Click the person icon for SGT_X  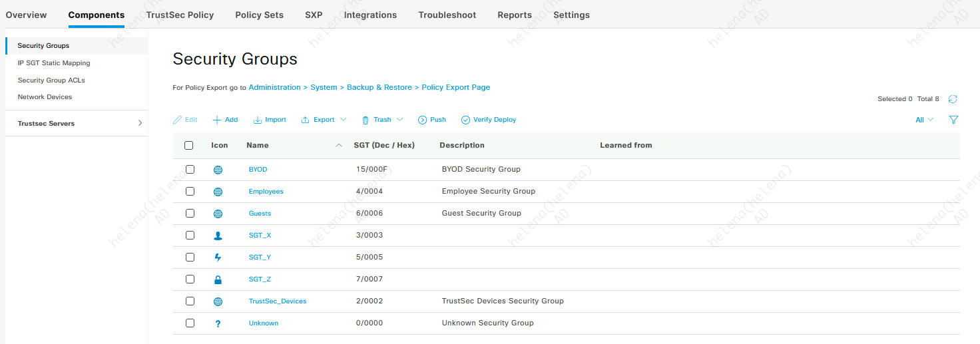[x=218, y=236]
